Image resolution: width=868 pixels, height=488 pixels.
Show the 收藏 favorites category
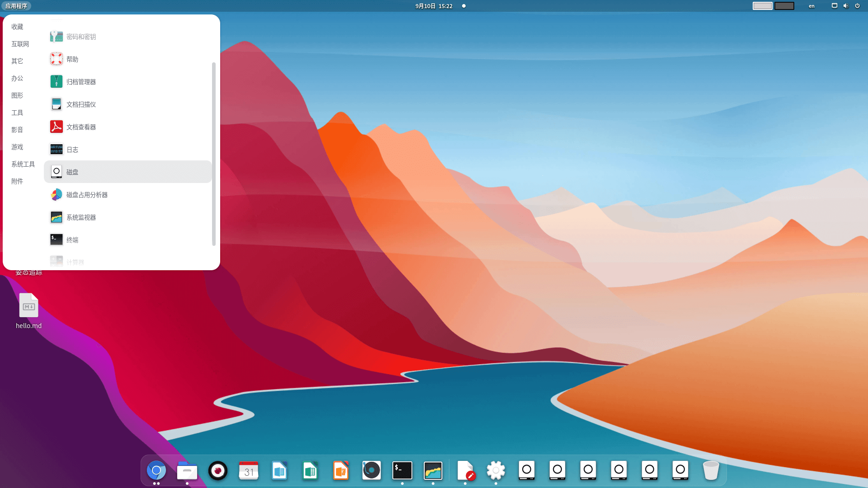click(17, 27)
